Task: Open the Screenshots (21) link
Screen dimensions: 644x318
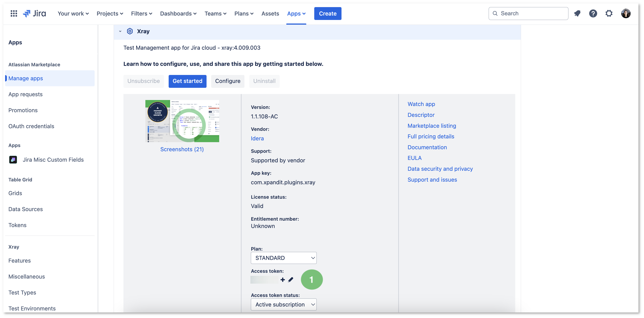Action: (182, 149)
